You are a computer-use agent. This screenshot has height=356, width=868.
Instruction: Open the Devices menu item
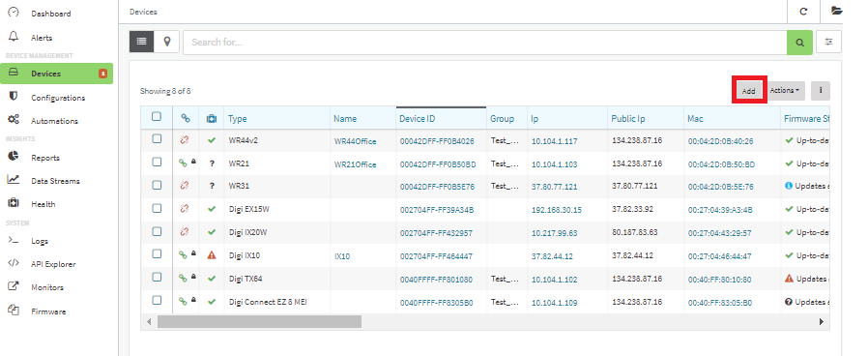coord(56,74)
